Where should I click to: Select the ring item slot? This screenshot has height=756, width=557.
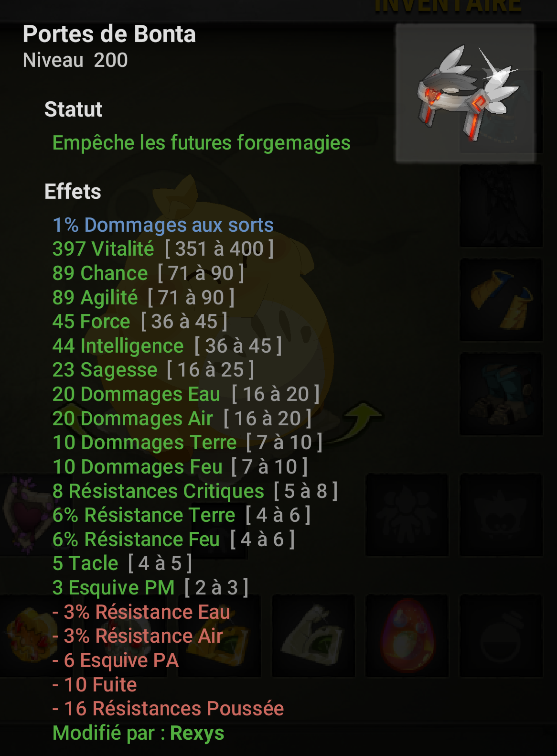(x=501, y=636)
